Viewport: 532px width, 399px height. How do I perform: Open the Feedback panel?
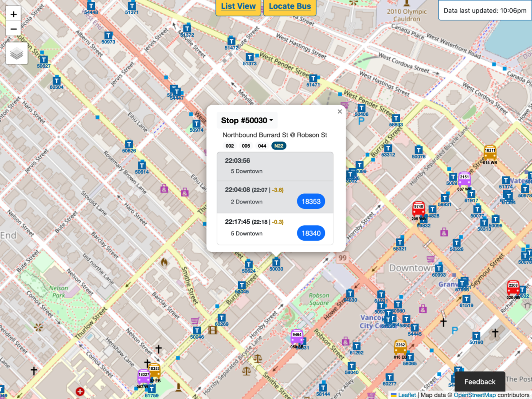click(480, 382)
